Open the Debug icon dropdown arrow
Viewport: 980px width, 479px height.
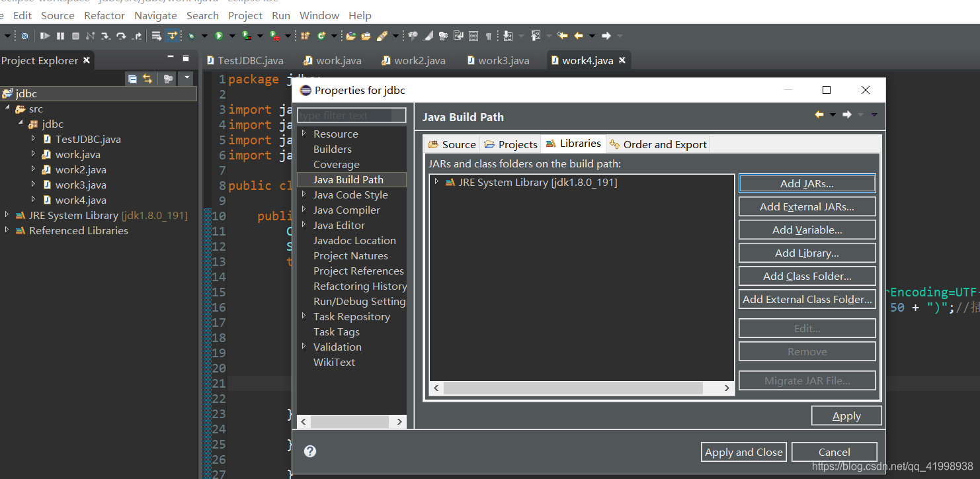click(x=204, y=36)
